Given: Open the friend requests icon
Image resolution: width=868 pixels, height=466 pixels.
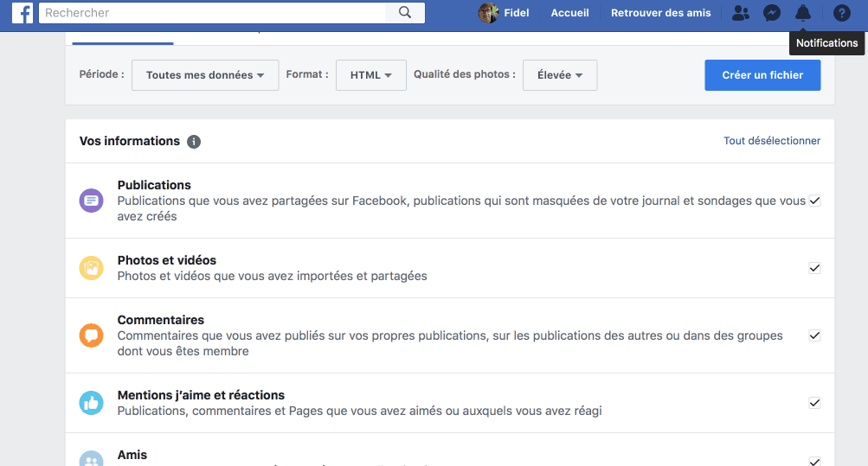Looking at the screenshot, I should click(x=740, y=13).
